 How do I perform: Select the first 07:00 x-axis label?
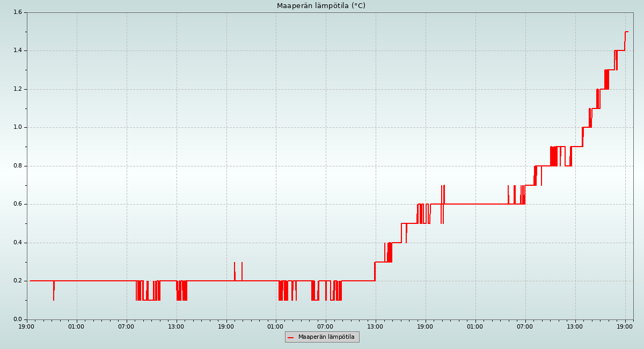click(127, 326)
